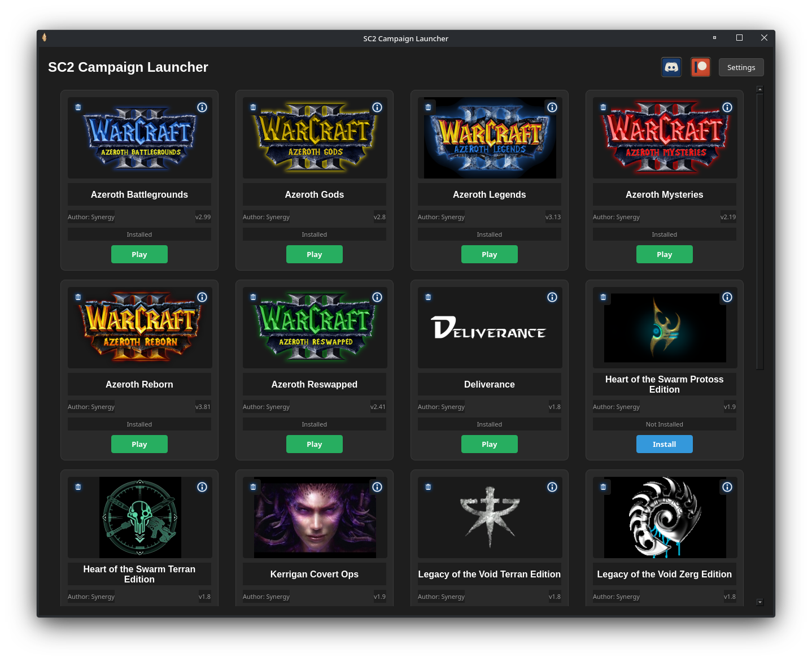The height and width of the screenshot is (661, 812).
Task: Click the Kerrigan Covert Ops portrait thumbnail
Action: click(315, 518)
